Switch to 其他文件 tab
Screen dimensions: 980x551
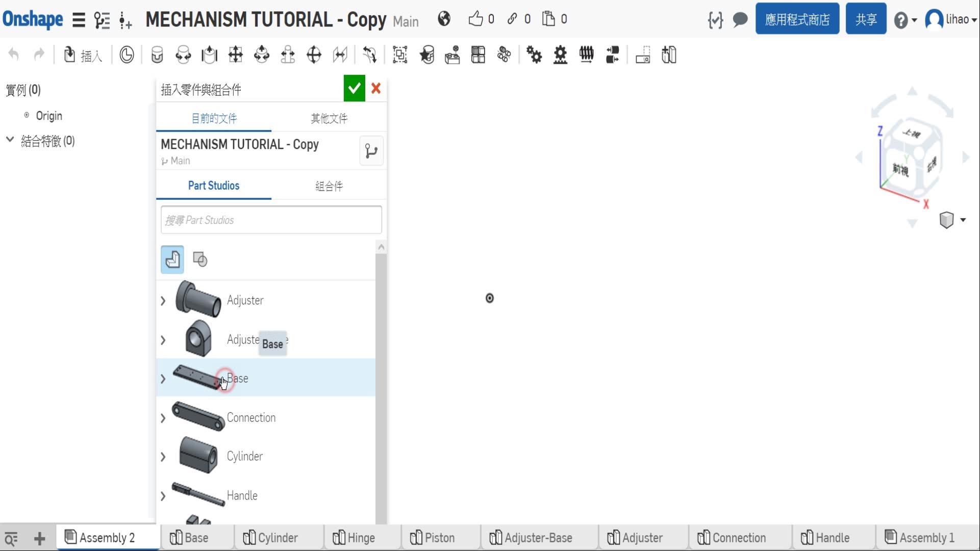pyautogui.click(x=329, y=119)
